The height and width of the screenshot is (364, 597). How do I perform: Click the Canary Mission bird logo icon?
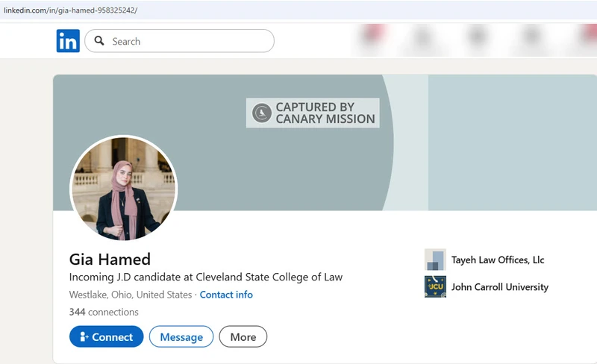(x=262, y=113)
